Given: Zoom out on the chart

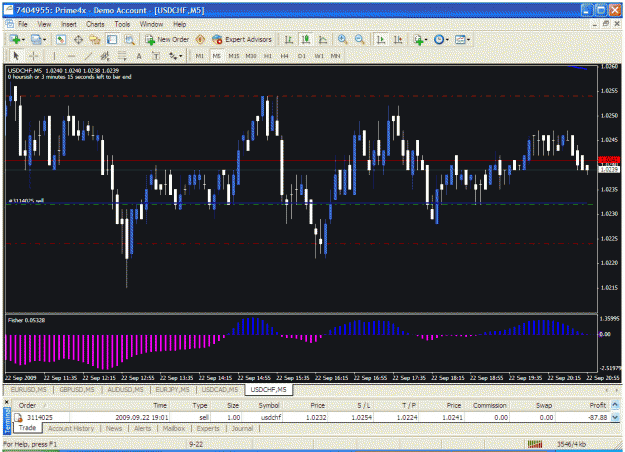Looking at the screenshot, I should 359,39.
